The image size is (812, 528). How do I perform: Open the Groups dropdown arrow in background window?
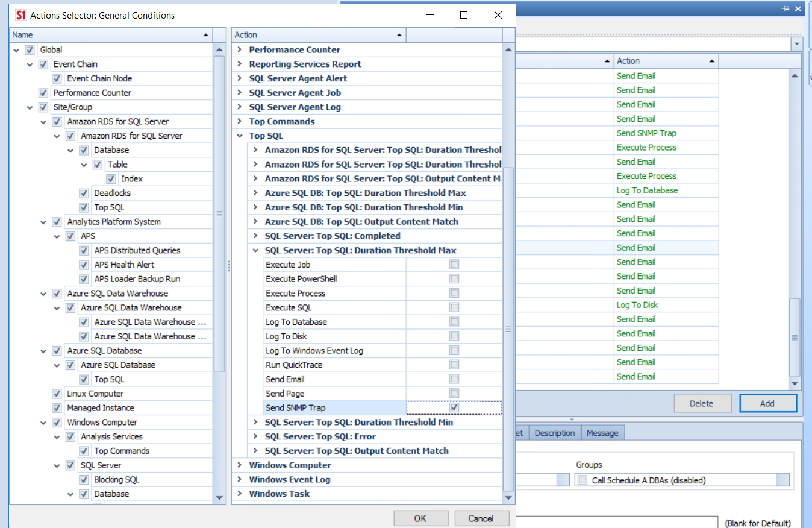pyautogui.click(x=782, y=480)
